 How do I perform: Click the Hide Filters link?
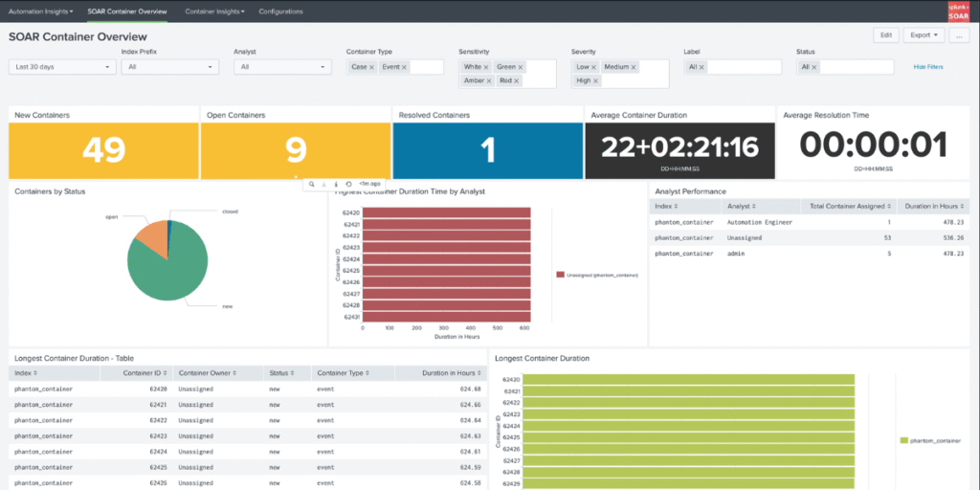point(928,67)
